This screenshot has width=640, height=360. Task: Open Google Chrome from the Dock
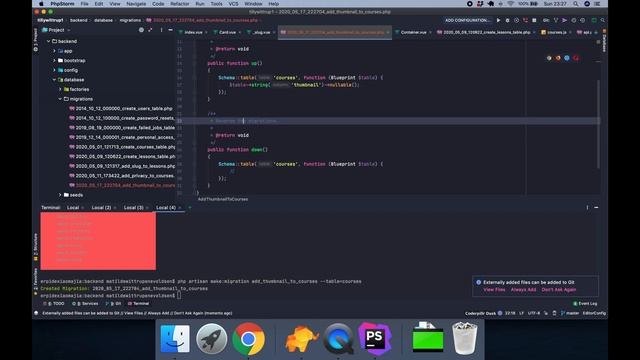tap(248, 339)
